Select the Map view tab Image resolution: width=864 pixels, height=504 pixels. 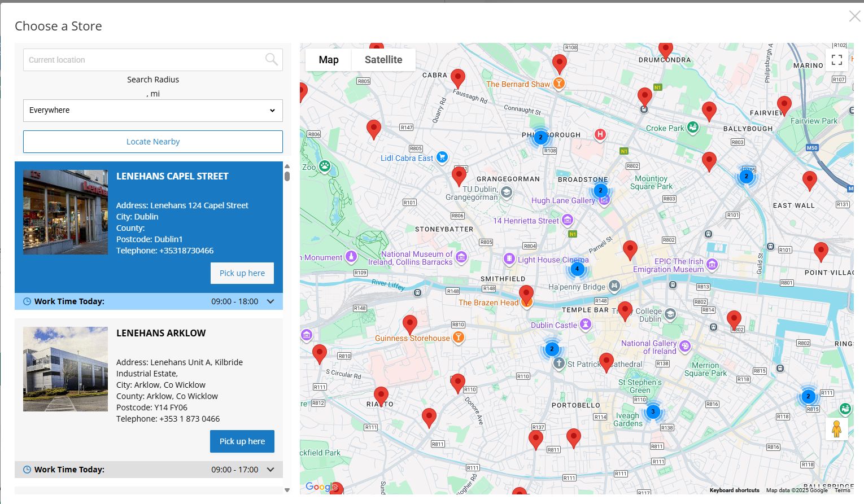click(328, 60)
